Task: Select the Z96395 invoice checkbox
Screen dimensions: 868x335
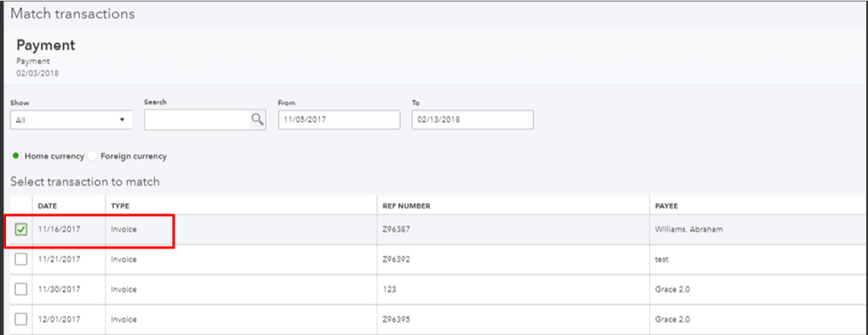Action: click(21, 319)
